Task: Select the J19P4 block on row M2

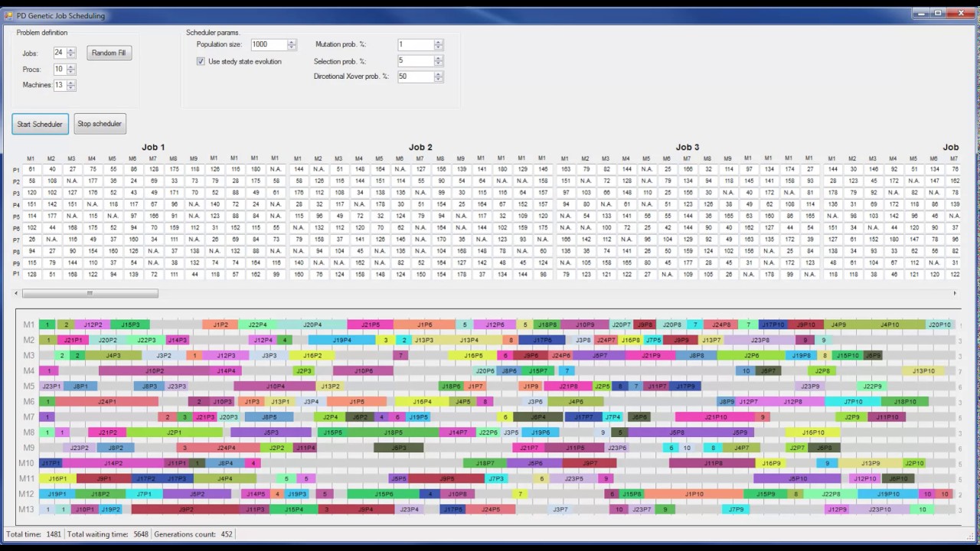Action: (x=341, y=340)
